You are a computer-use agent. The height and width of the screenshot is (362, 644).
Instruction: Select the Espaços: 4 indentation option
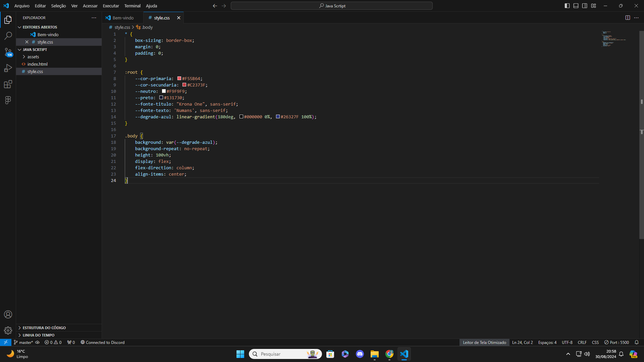[x=547, y=342]
